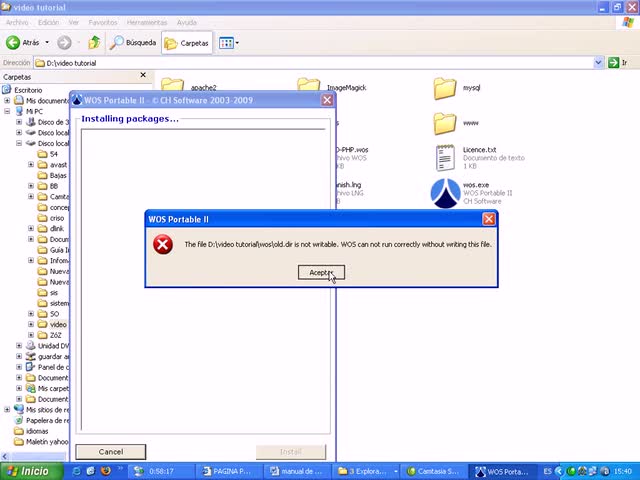
Task: Select the ImageMagick folder icon
Action: click(308, 84)
